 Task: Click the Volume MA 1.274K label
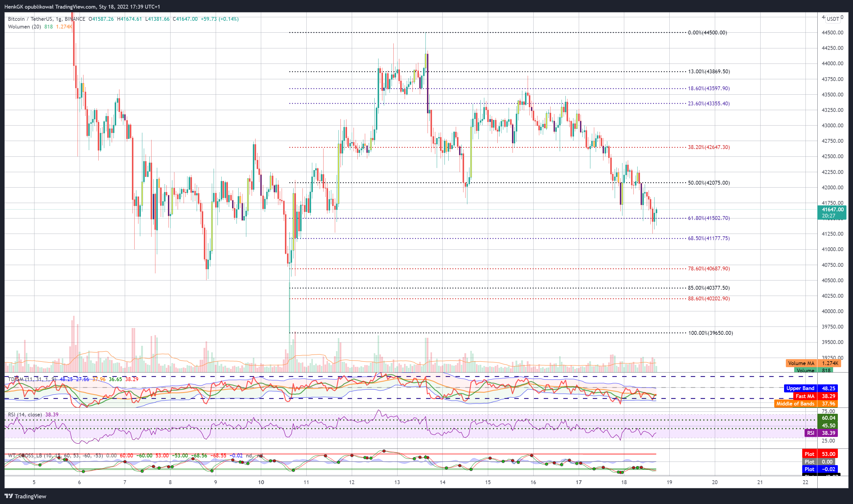pos(813,363)
